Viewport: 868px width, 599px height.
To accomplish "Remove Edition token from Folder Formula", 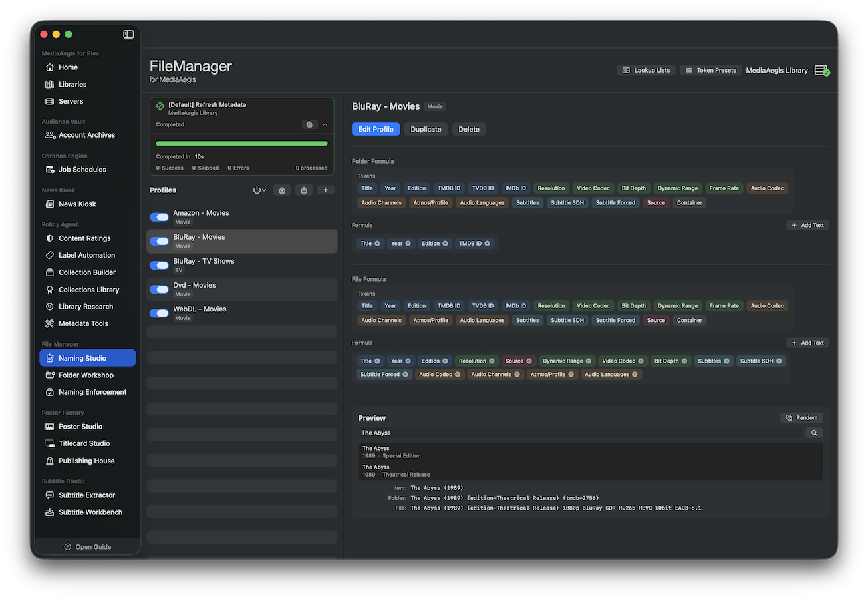I will [446, 244].
